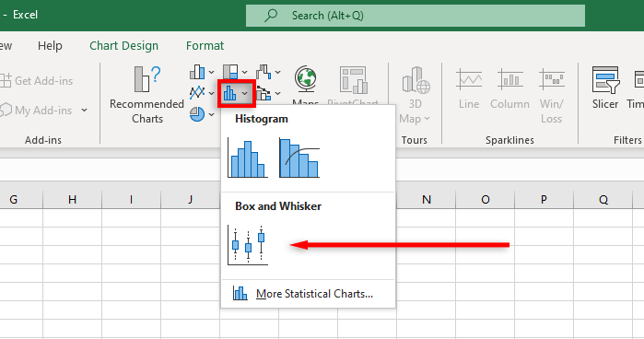The image size is (644, 339).
Task: Choose the standard Histogram chart
Action: point(248,158)
